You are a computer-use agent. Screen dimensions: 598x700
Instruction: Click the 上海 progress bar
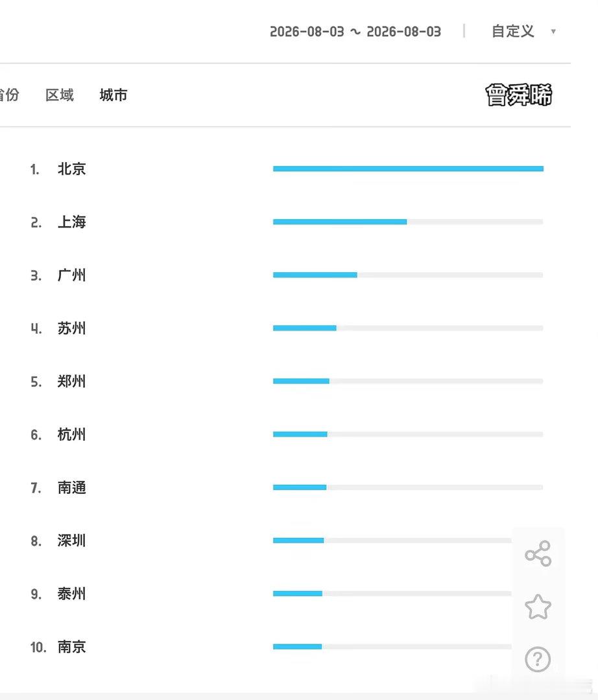[408, 222]
